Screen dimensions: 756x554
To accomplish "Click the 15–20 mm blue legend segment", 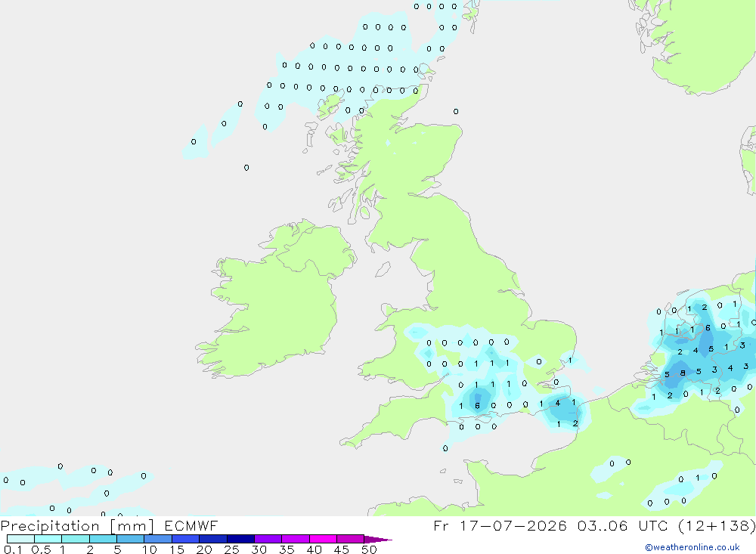I will [x=185, y=539].
